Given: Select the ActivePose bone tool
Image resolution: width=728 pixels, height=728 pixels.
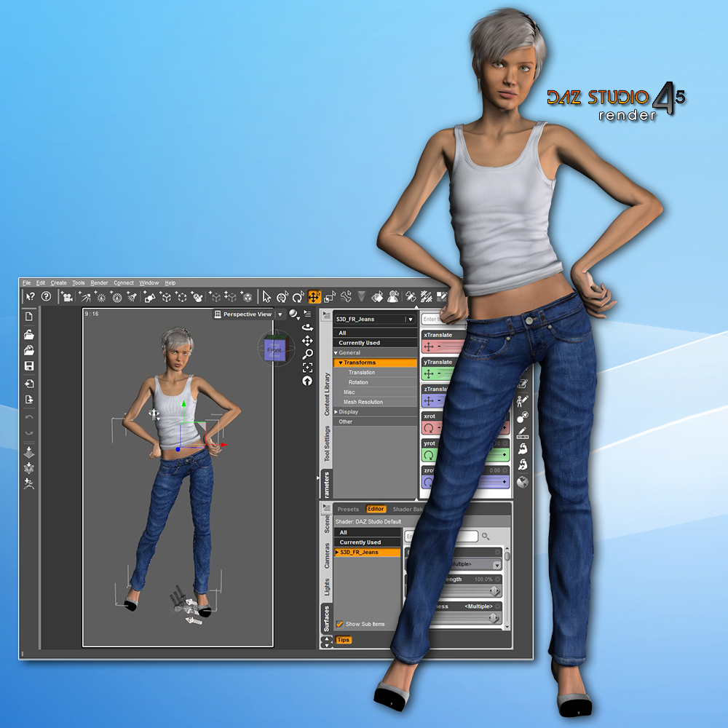Looking at the screenshot, I should coord(346,297).
